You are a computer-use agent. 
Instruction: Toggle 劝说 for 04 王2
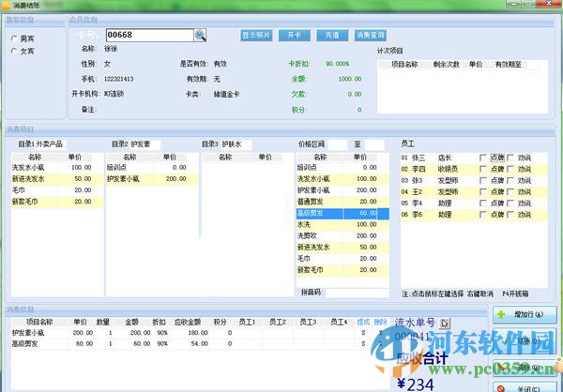pyautogui.click(x=510, y=192)
